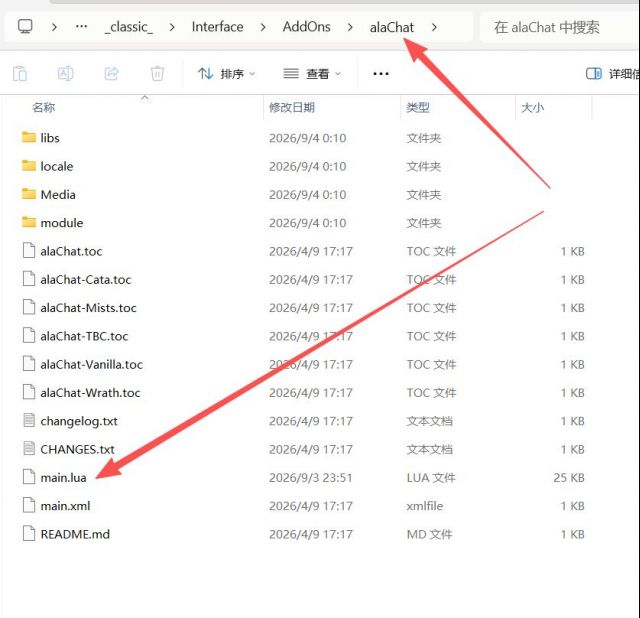Image resolution: width=640 pixels, height=618 pixels.
Task: Open the View (查看) dropdown
Action: point(312,74)
